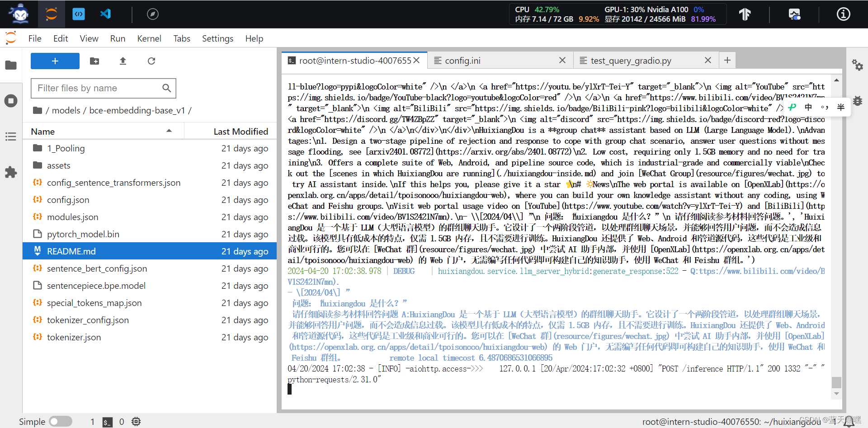Click the root folder icon in breadcrumb
Screen dimensions: 868x428
tap(38, 110)
